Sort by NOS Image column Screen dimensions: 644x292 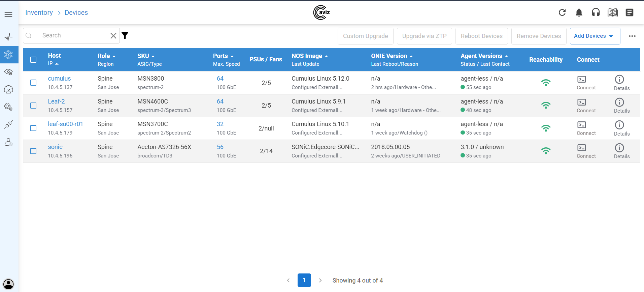click(x=310, y=56)
